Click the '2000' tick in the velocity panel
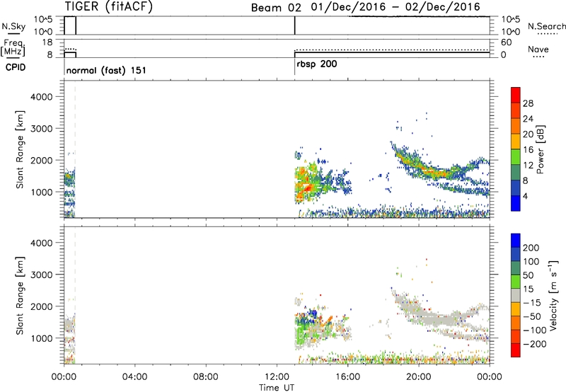The image size is (566, 392). [42, 306]
